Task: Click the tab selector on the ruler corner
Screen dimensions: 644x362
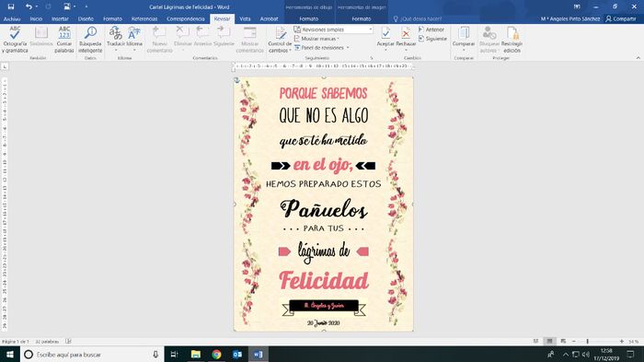Action: tap(5, 66)
